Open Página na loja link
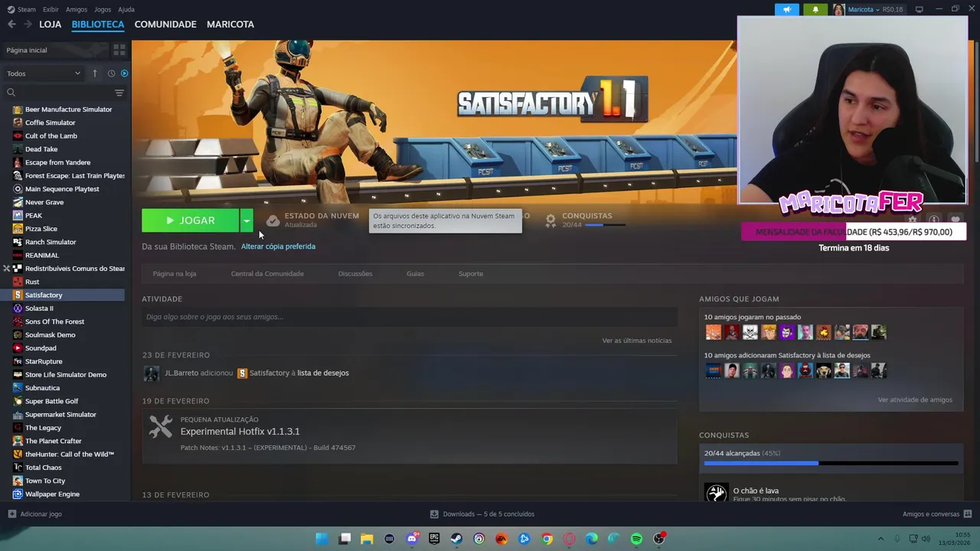Screen dimensions: 980x551 tap(175, 273)
